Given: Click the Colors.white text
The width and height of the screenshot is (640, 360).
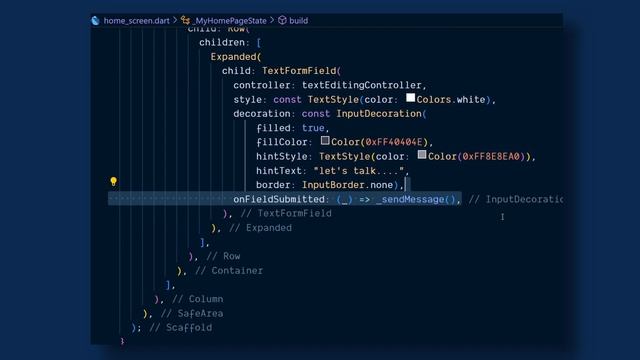Looking at the screenshot, I should pos(451,100).
